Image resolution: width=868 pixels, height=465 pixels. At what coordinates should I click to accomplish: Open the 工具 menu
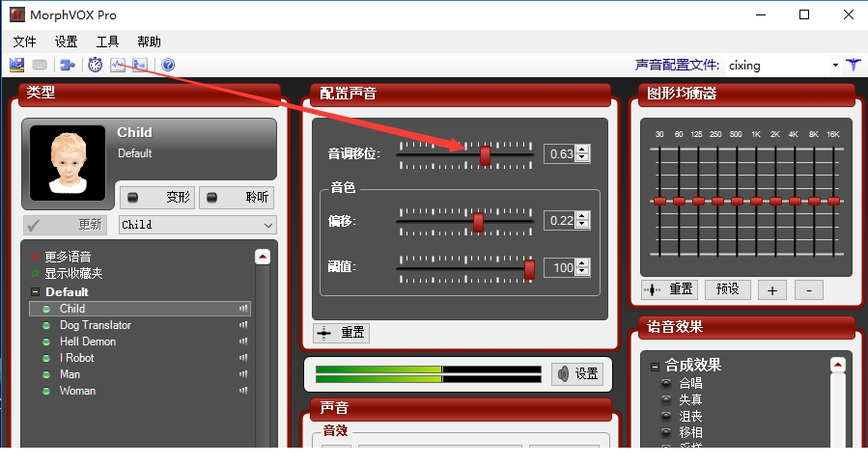pyautogui.click(x=108, y=42)
